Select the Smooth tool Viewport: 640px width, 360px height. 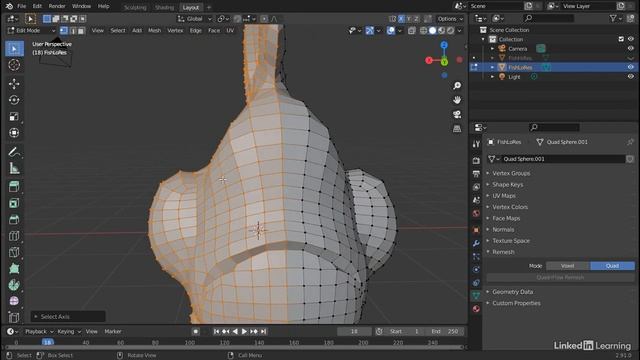14,301
